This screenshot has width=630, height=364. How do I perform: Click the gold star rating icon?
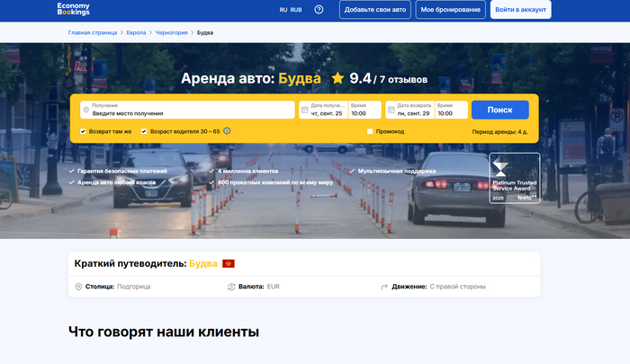[337, 78]
